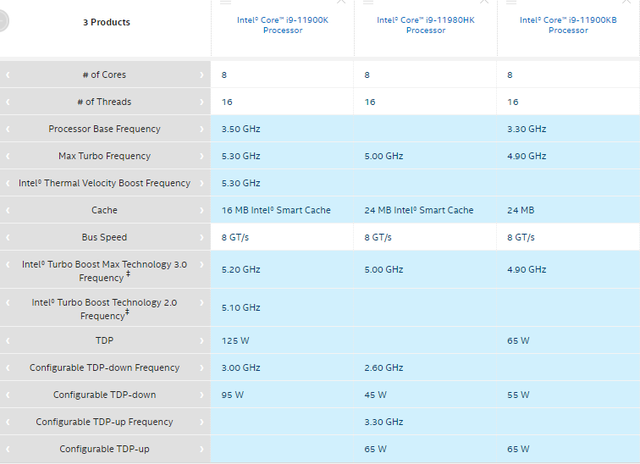This screenshot has height=464, width=640.
Task: Click right chevron on Cache row
Action: [x=202, y=210]
